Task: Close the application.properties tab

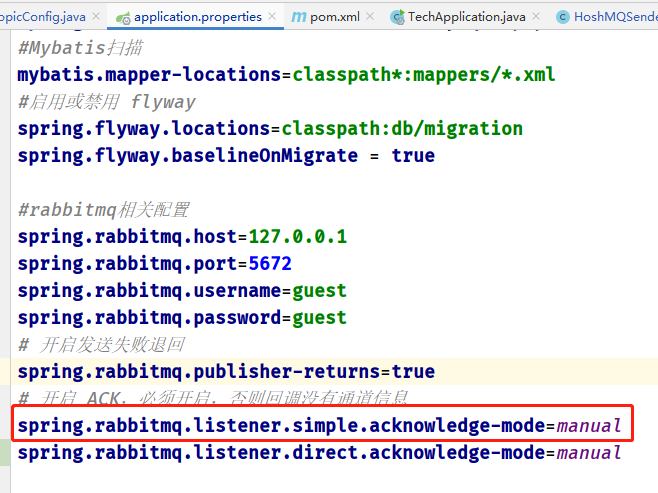Action: pyautogui.click(x=272, y=16)
